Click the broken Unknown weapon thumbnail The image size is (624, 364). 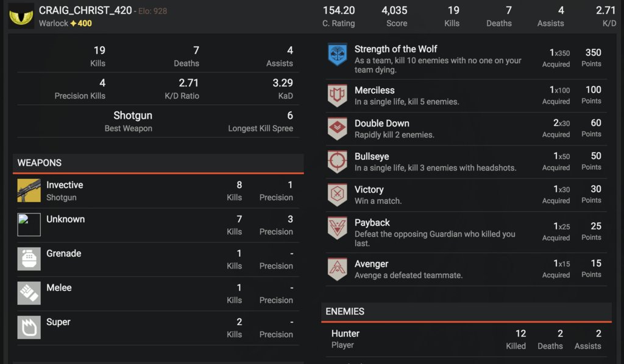tap(29, 225)
